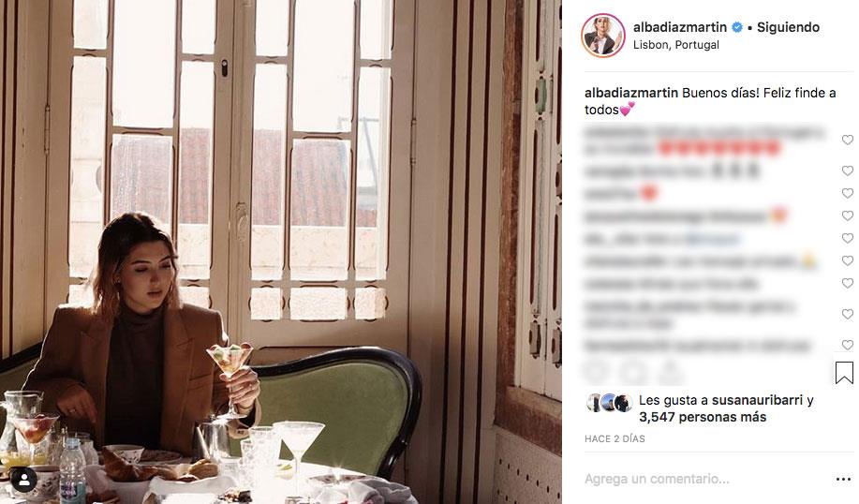This screenshot has width=859, height=504.
Task: Like the first comment with heart icon
Action: coord(848,140)
